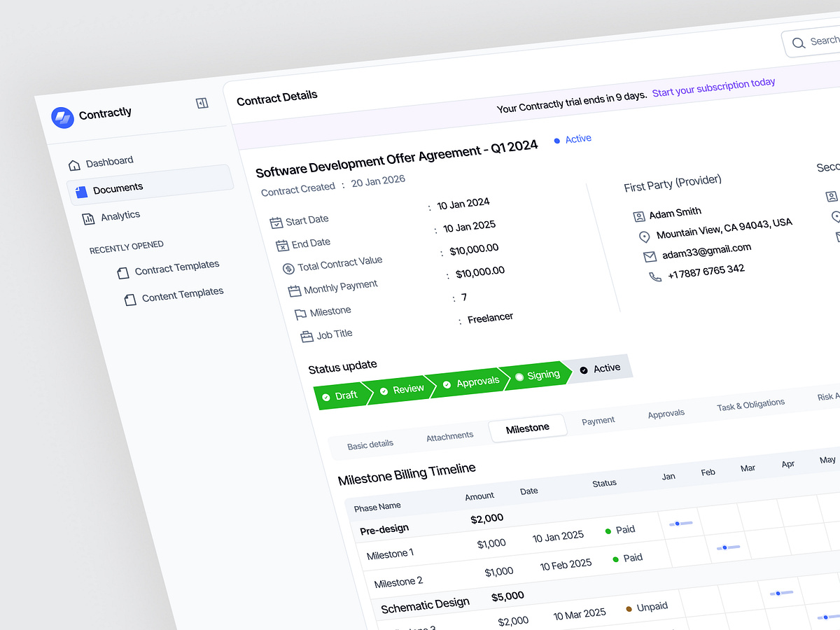Image resolution: width=840 pixels, height=630 pixels.
Task: Switch to the Basic details tab
Action: pos(370,444)
